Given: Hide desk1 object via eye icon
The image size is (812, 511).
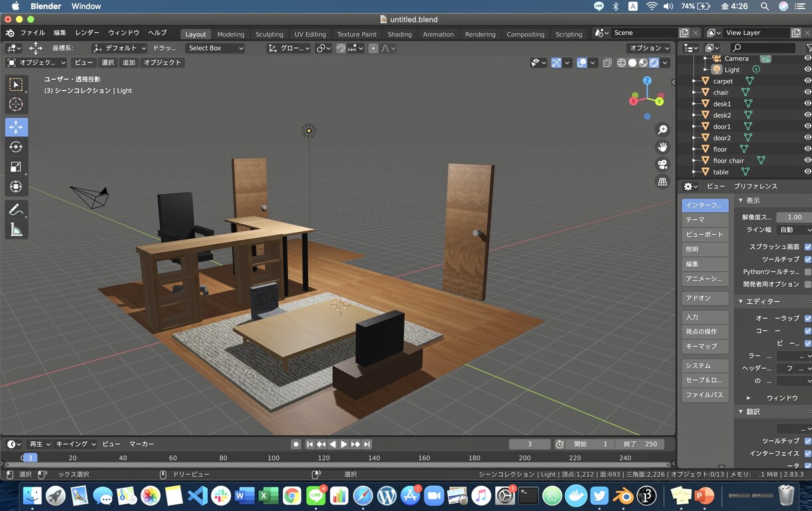Looking at the screenshot, I should click(807, 104).
